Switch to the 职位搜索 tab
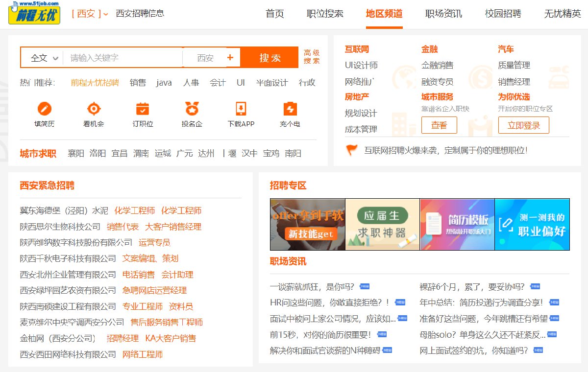The width and height of the screenshot is (588, 372). click(x=325, y=14)
